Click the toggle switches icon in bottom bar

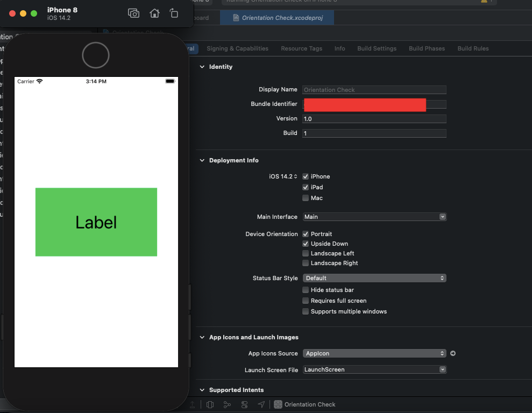[x=244, y=404]
